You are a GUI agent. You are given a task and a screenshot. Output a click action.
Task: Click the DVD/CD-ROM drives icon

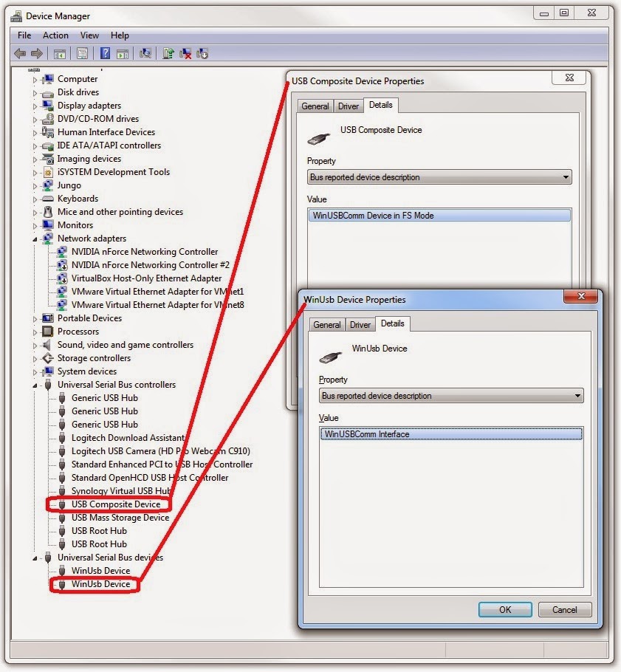pos(47,119)
